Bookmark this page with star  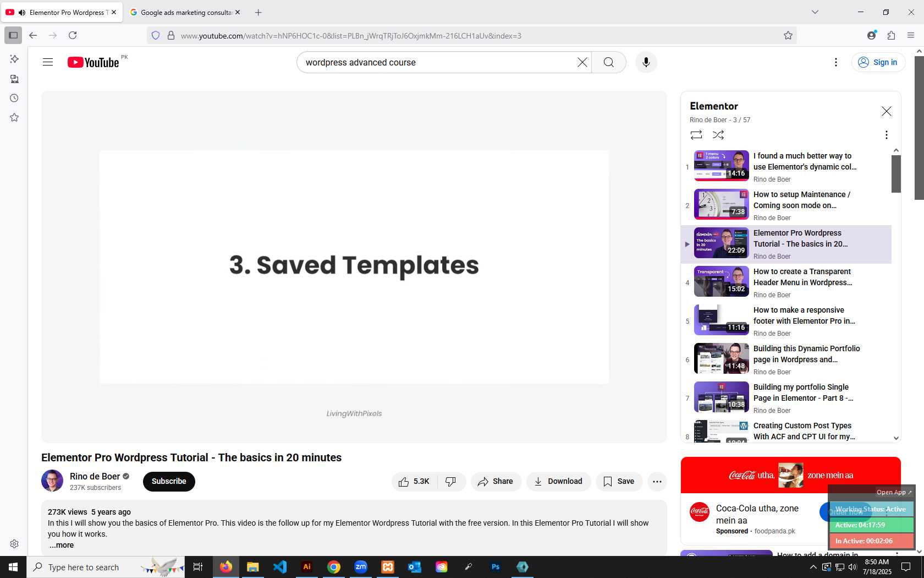(788, 36)
